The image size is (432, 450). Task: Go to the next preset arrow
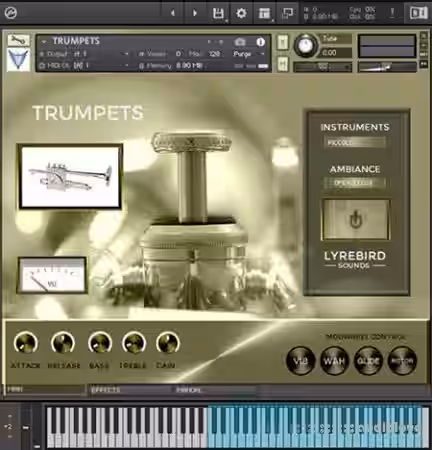[195, 13]
